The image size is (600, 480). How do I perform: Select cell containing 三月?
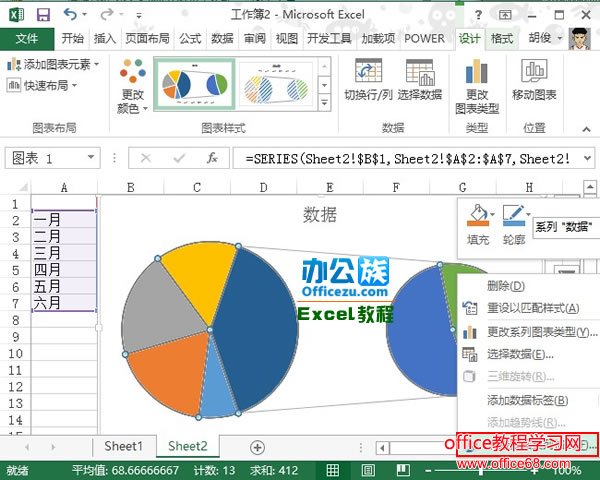(64, 253)
